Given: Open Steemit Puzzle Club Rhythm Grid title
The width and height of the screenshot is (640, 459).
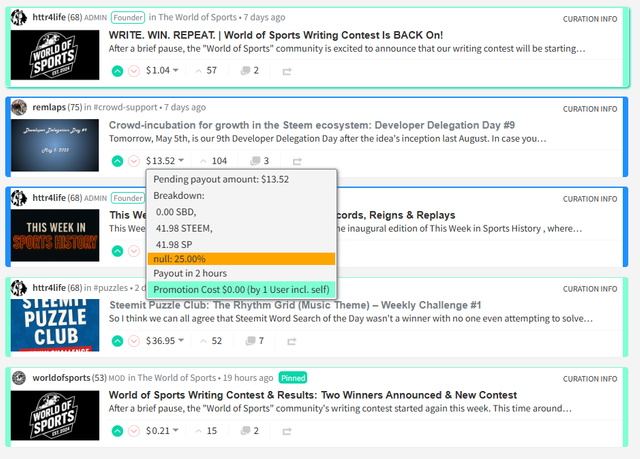Looking at the screenshot, I should [295, 305].
